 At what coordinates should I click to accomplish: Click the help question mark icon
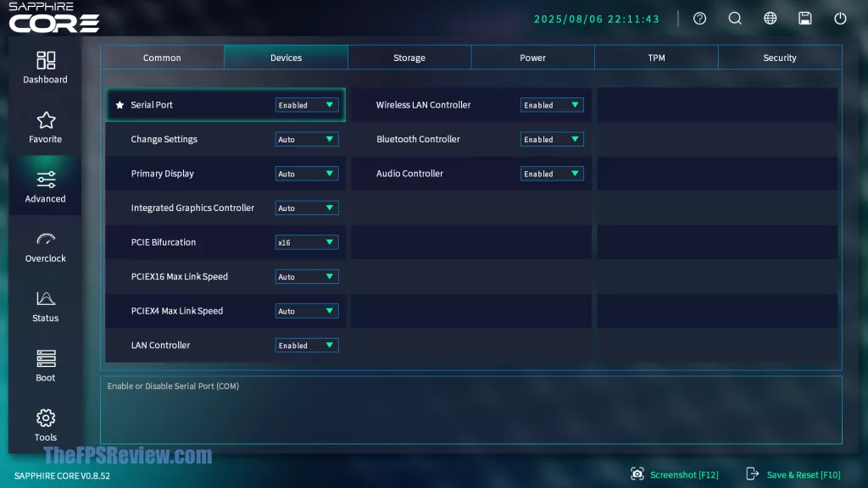699,19
